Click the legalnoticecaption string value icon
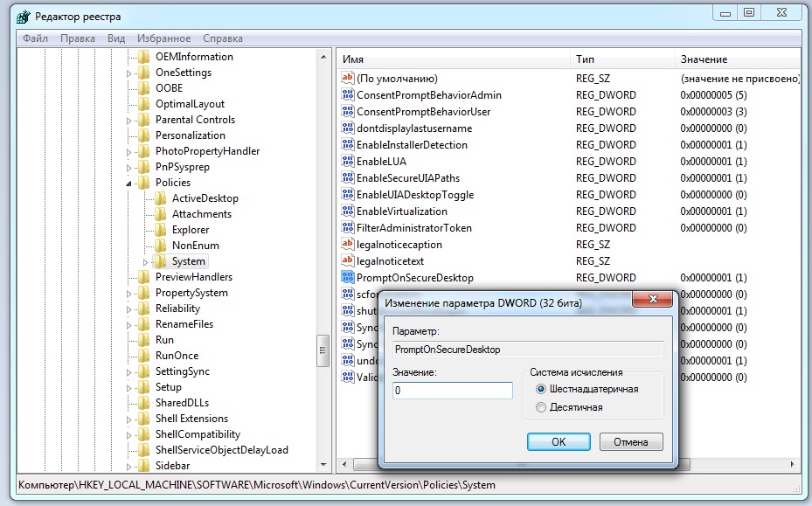 347,245
